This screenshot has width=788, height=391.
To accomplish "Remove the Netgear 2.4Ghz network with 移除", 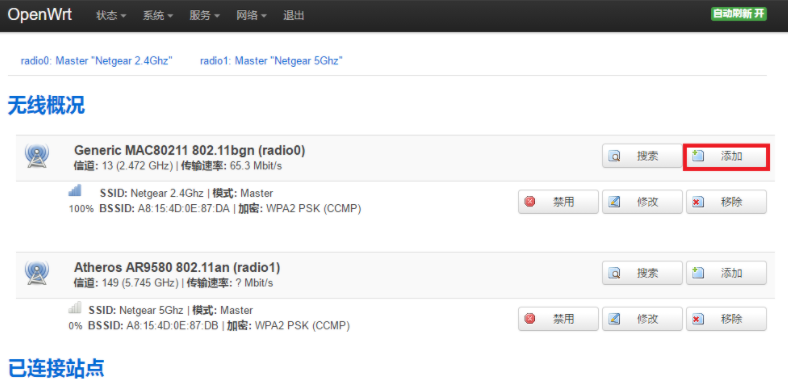I will click(x=726, y=202).
